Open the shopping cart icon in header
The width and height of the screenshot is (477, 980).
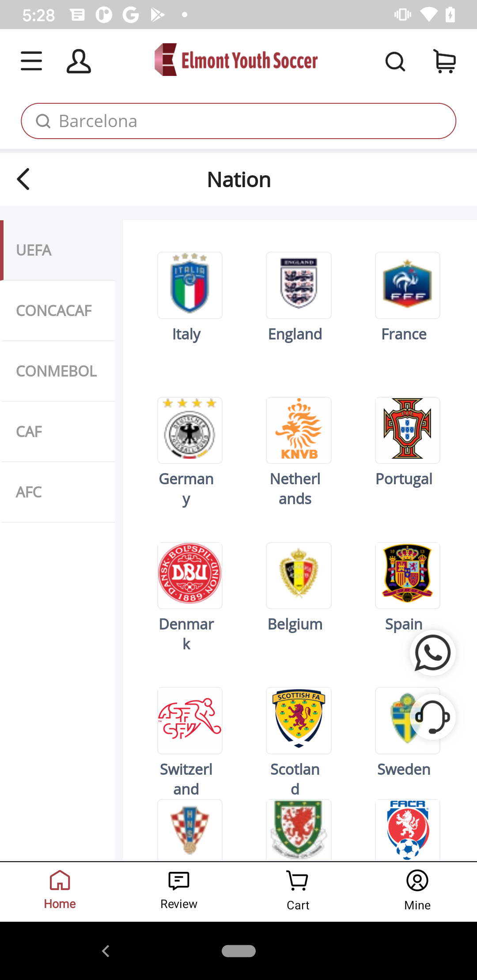tap(445, 61)
